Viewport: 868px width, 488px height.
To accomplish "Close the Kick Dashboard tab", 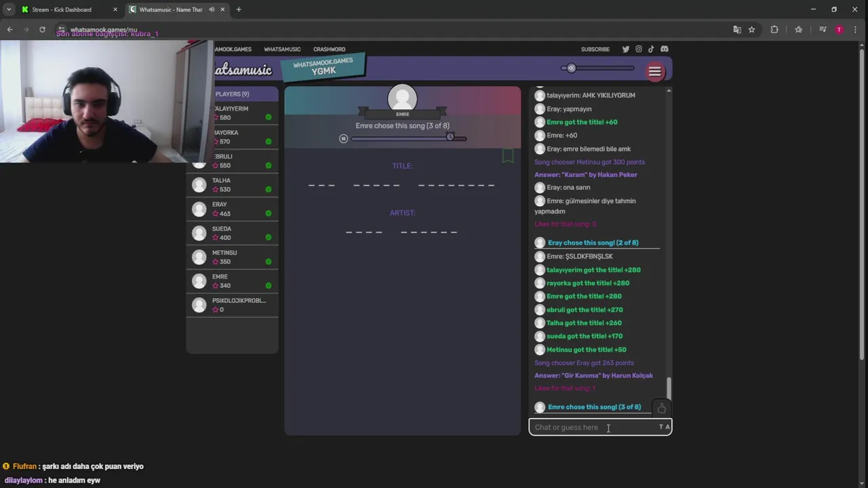I will (115, 9).
